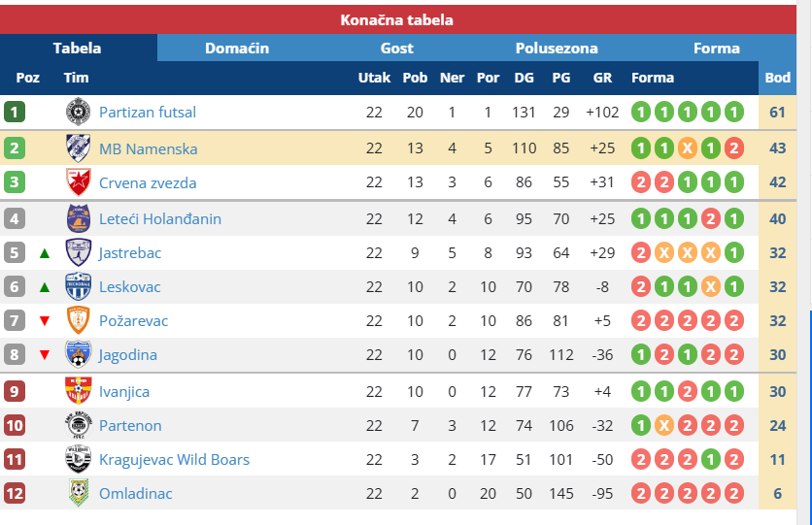Open the Jagodina team page link
The width and height of the screenshot is (812, 525).
127,355
